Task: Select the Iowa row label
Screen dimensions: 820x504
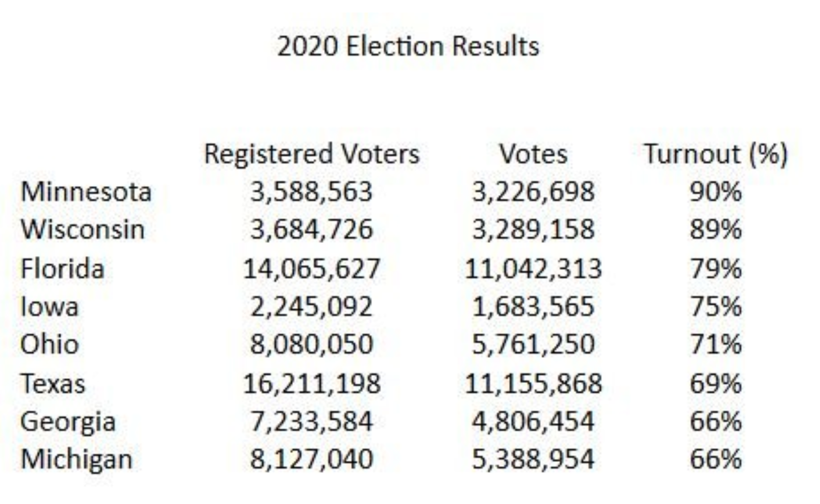Action: pyautogui.click(x=49, y=306)
